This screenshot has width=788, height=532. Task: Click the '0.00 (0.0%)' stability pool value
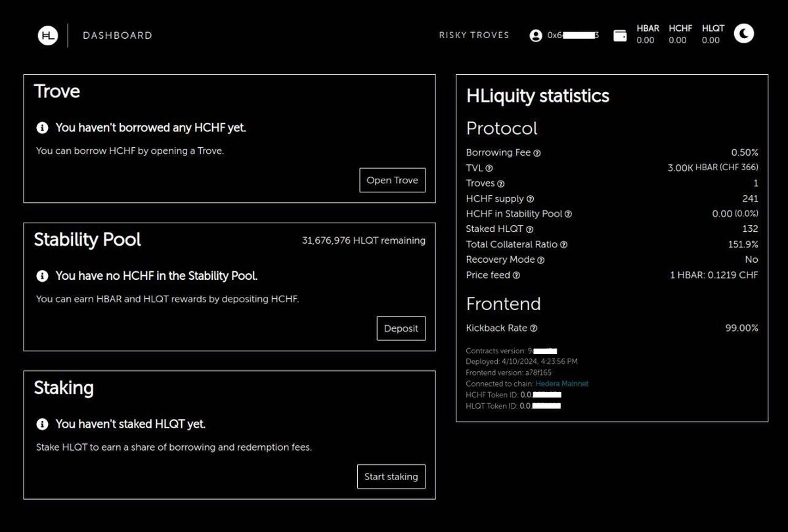[735, 213]
